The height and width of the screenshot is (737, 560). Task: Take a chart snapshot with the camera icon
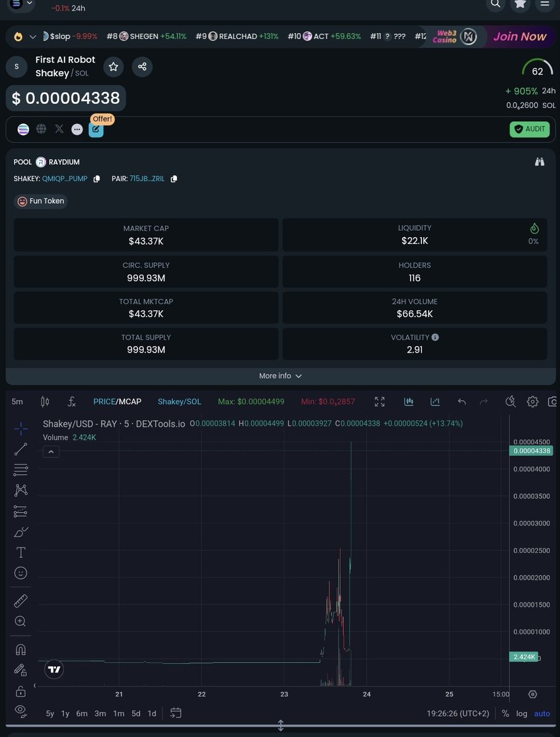tap(552, 401)
